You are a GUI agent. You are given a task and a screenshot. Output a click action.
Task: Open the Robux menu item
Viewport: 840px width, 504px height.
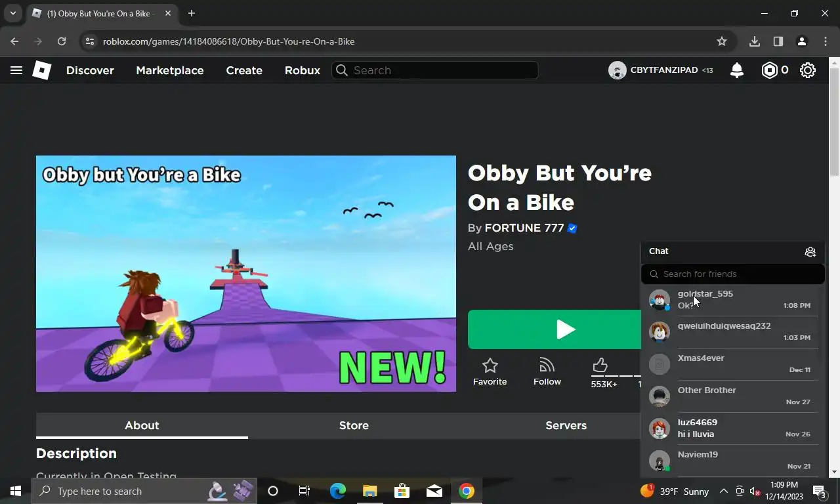coord(303,70)
